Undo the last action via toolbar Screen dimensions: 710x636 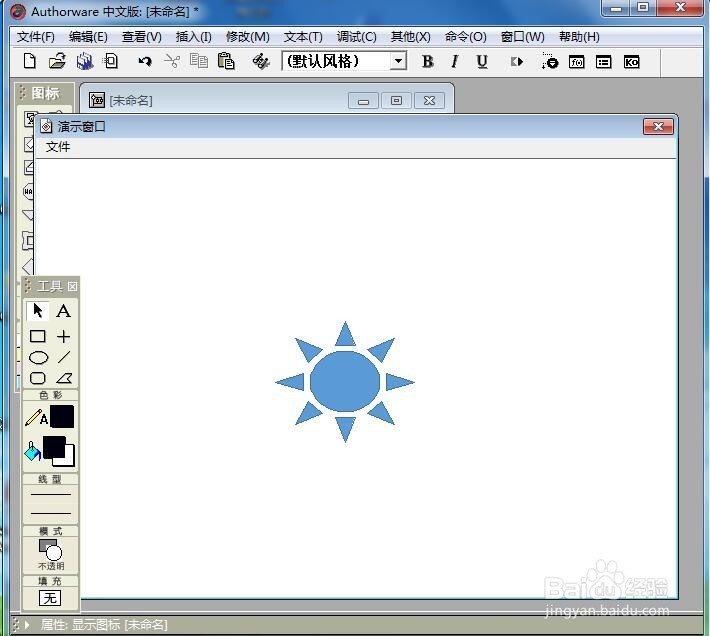coord(145,61)
